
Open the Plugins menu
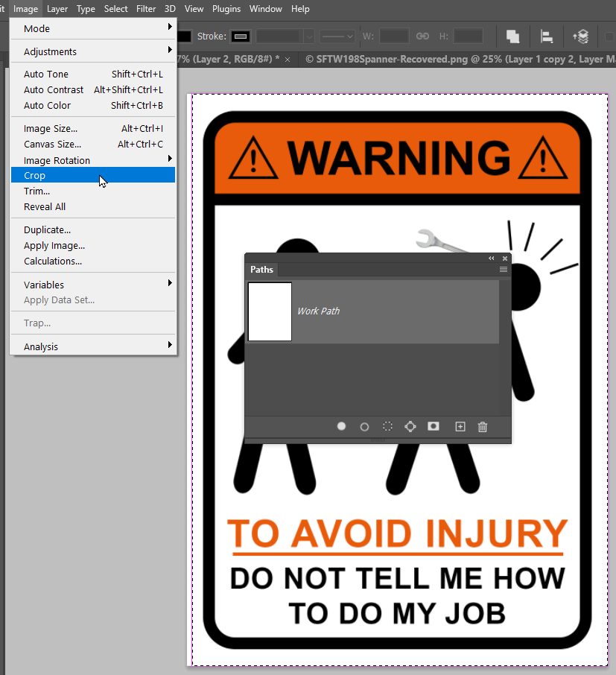pos(226,9)
